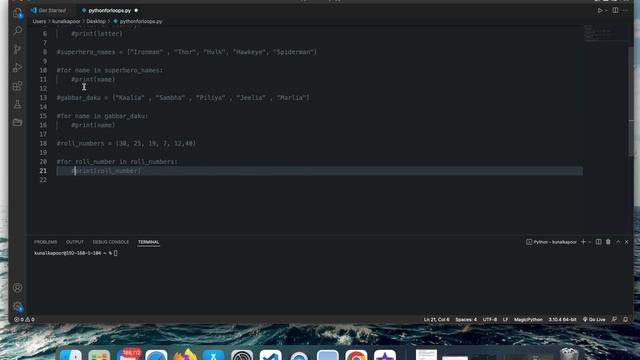Split the editor to the right

click(615, 11)
